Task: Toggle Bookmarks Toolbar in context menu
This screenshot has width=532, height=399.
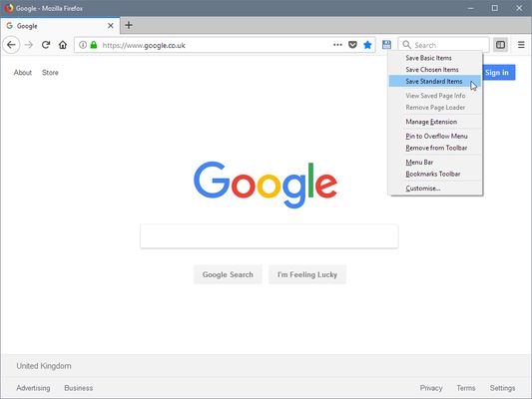Action: [x=435, y=174]
